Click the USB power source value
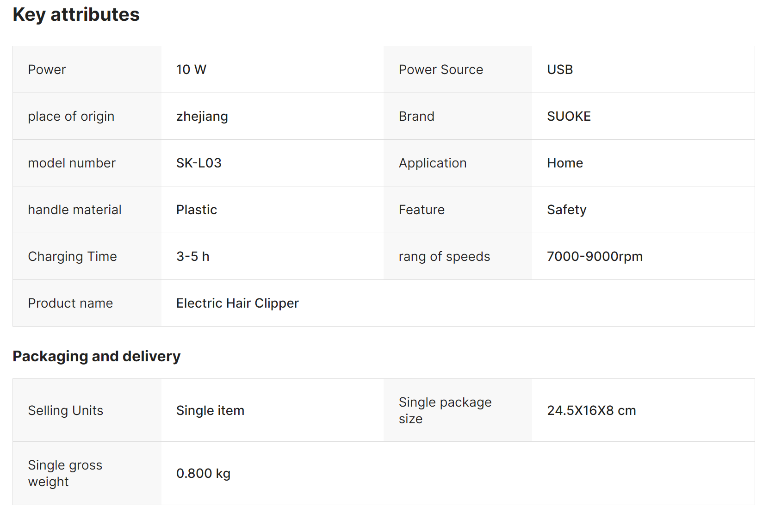 point(560,69)
